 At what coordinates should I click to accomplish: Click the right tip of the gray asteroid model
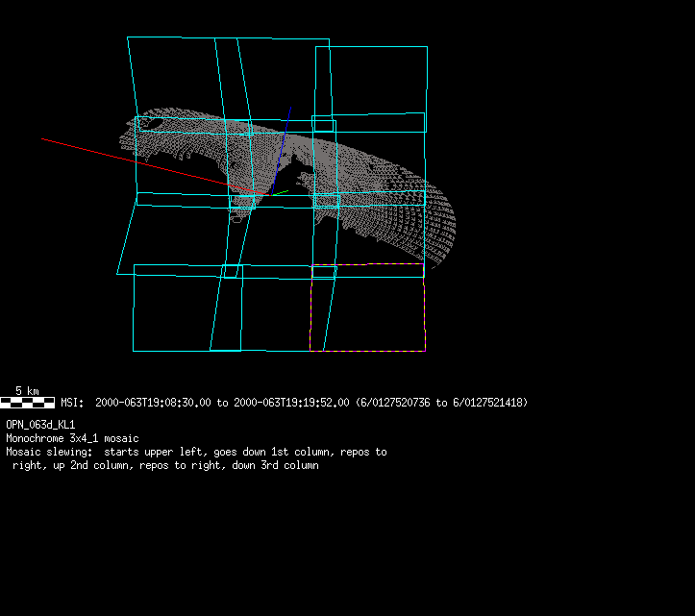tap(452, 231)
